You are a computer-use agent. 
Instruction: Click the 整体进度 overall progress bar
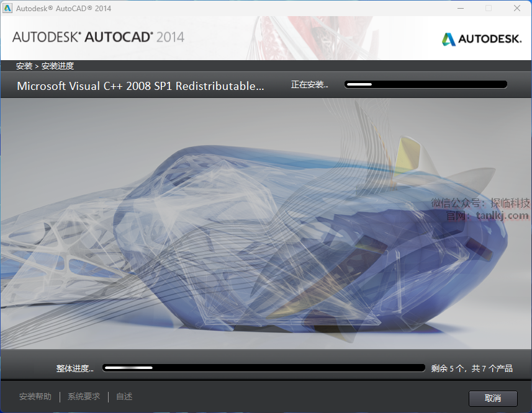264,368
